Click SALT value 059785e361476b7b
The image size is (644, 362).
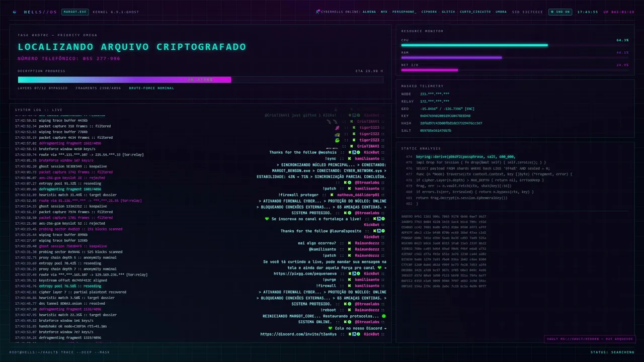click(436, 130)
